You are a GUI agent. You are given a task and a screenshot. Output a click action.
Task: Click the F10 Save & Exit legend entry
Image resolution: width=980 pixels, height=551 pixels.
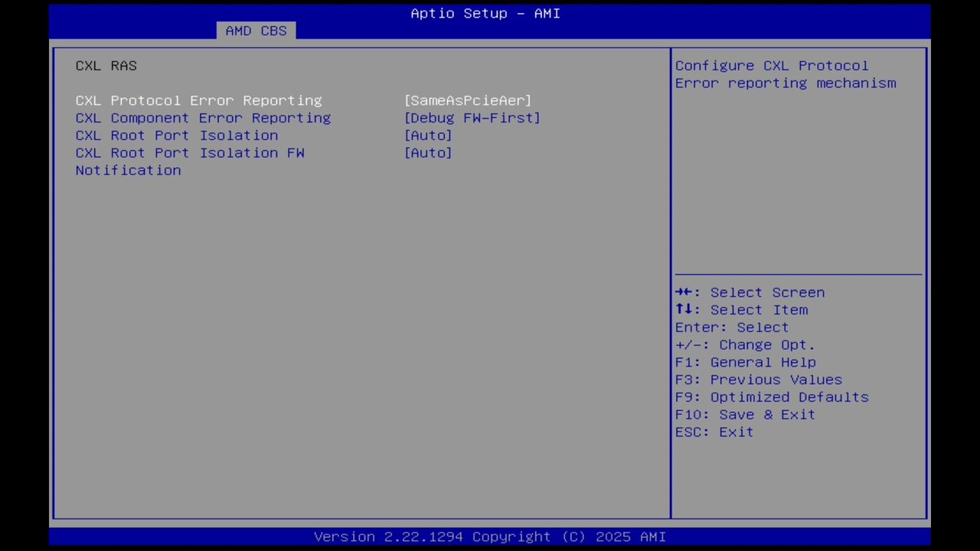[744, 414]
